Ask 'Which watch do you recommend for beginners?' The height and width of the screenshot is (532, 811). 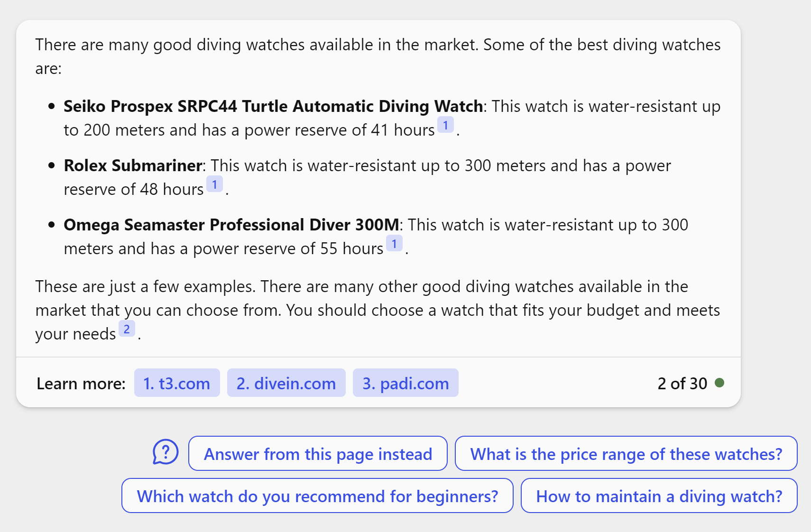click(x=317, y=496)
